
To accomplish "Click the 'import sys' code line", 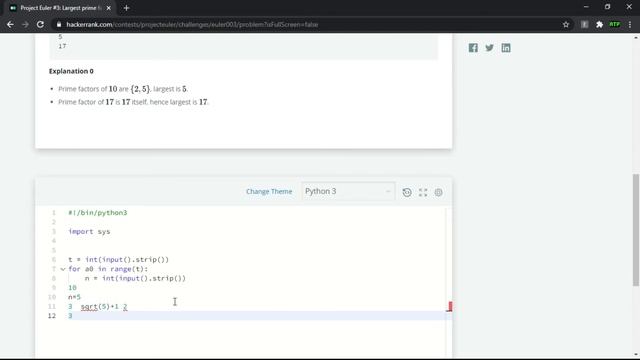I will click(x=89, y=231).
